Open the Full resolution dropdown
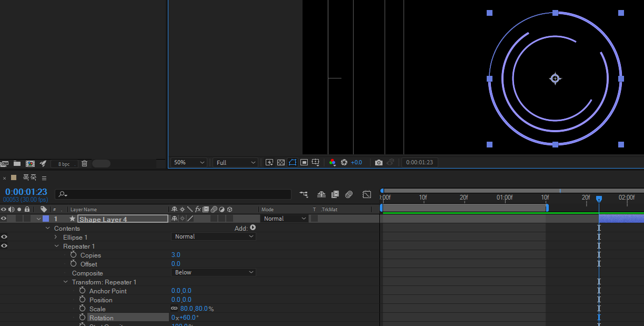This screenshot has width=644, height=326. tap(235, 163)
